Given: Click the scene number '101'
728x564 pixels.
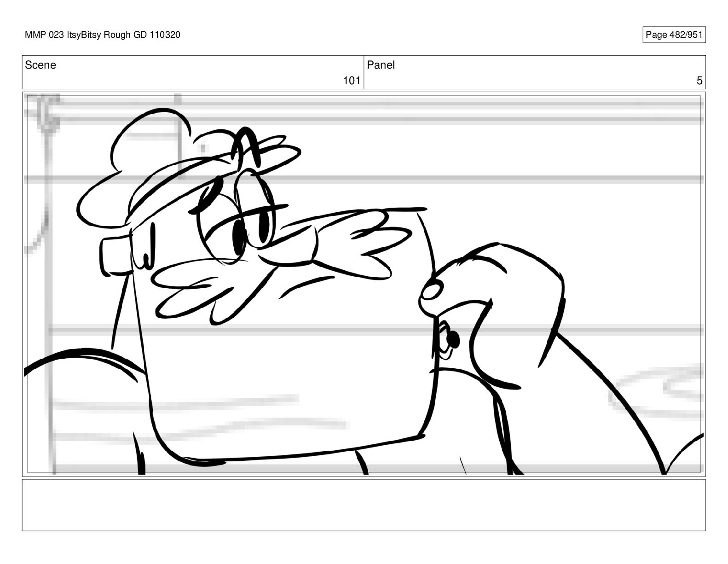Looking at the screenshot, I should coord(352,81).
